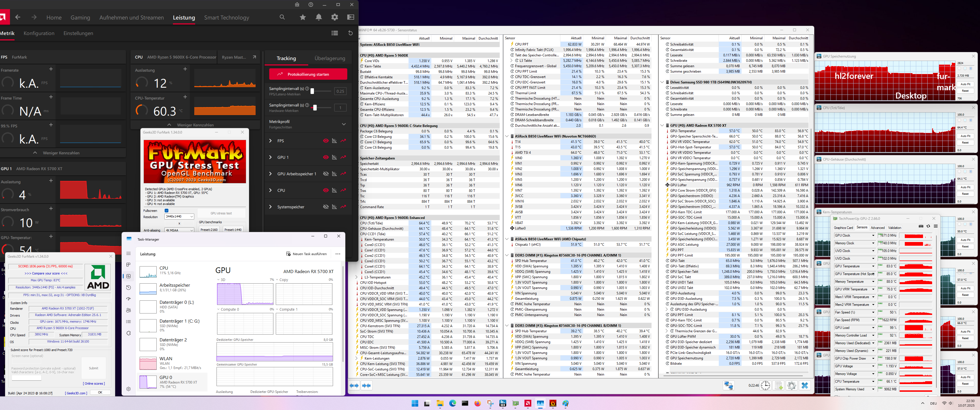This screenshot has height=410, width=980.
Task: Open the FurMark Anti-aliasing dropdown
Action: [179, 230]
